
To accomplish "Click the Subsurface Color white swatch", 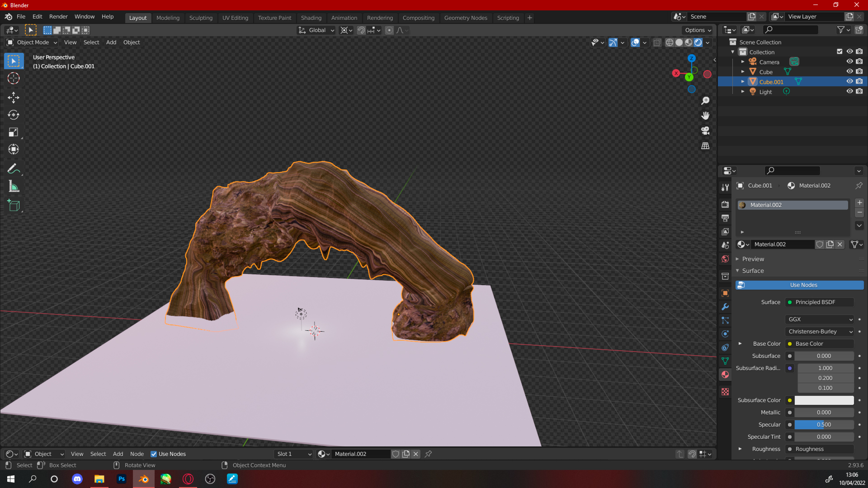I will pos(824,400).
